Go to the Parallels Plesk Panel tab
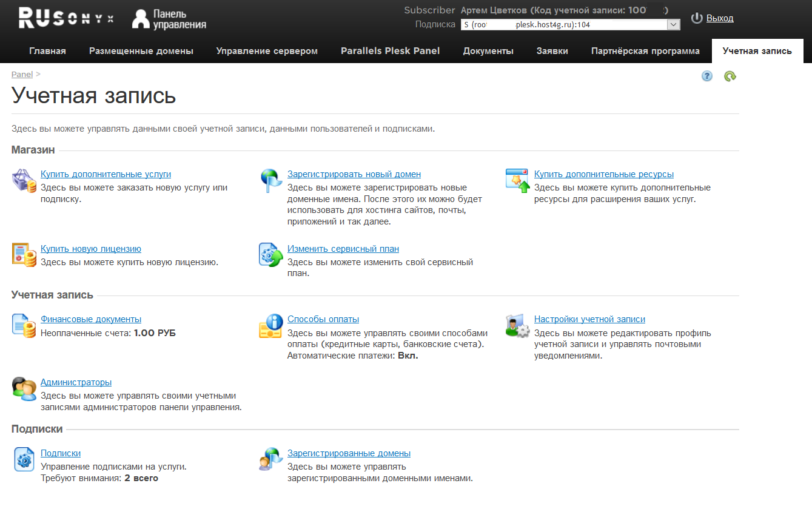This screenshot has width=812, height=523. (390, 51)
